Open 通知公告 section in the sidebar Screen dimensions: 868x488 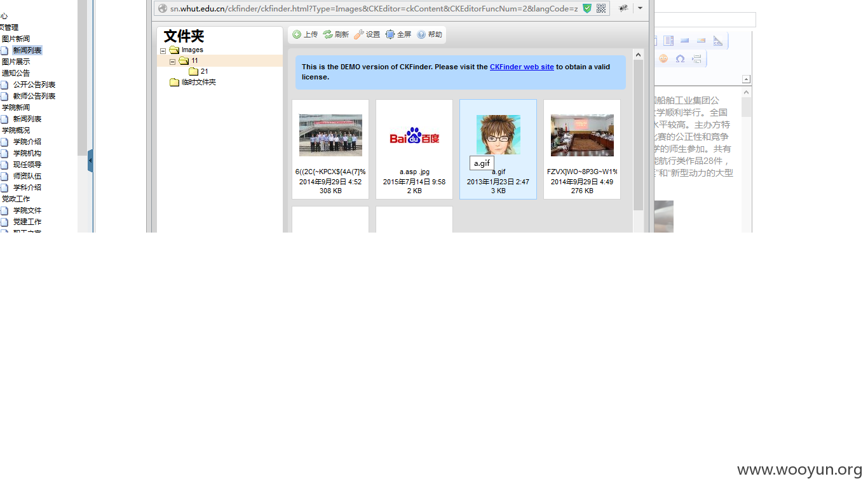(x=16, y=73)
